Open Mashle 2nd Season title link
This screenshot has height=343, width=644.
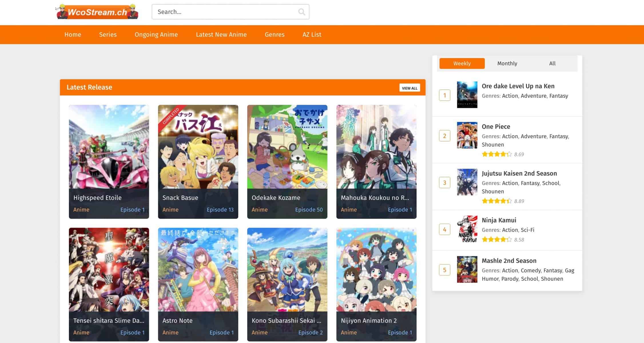(509, 261)
